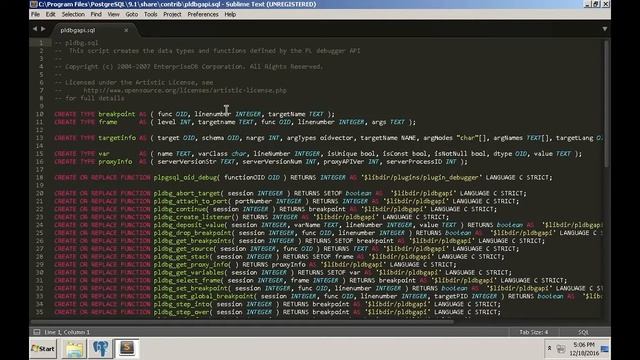Click the type name proxyInfo
640x360 pixels.
(x=115, y=162)
